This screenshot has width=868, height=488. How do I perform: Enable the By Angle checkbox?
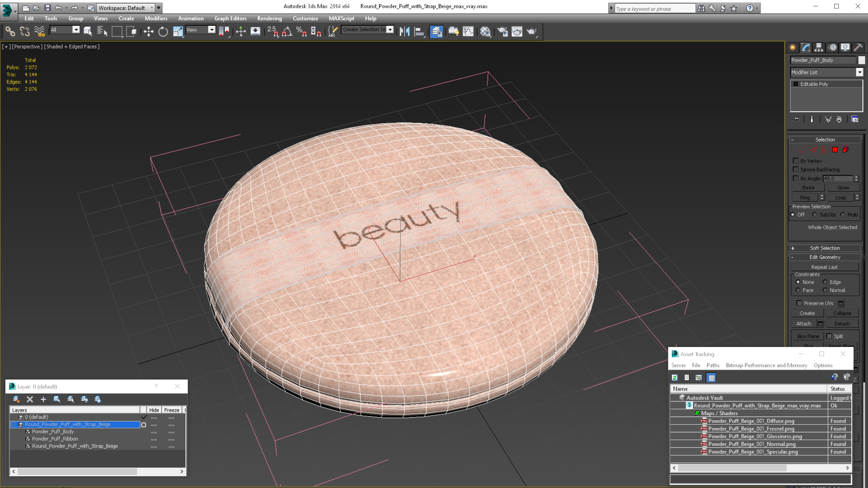point(796,178)
